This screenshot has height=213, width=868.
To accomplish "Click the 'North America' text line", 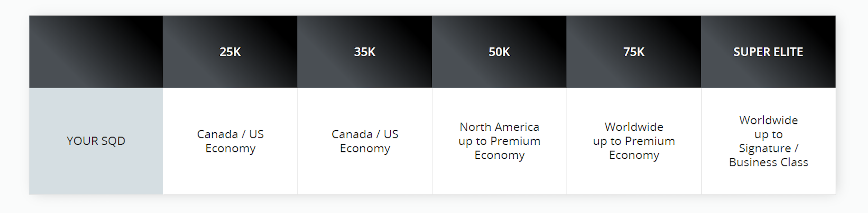I will tap(499, 127).
